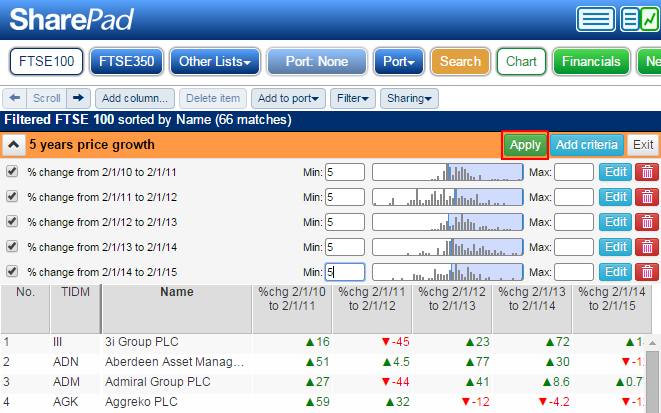Focus Min field for 2/1/10 to 2/1/11
Screen dimensions: 661x413
pyautogui.click(x=345, y=172)
